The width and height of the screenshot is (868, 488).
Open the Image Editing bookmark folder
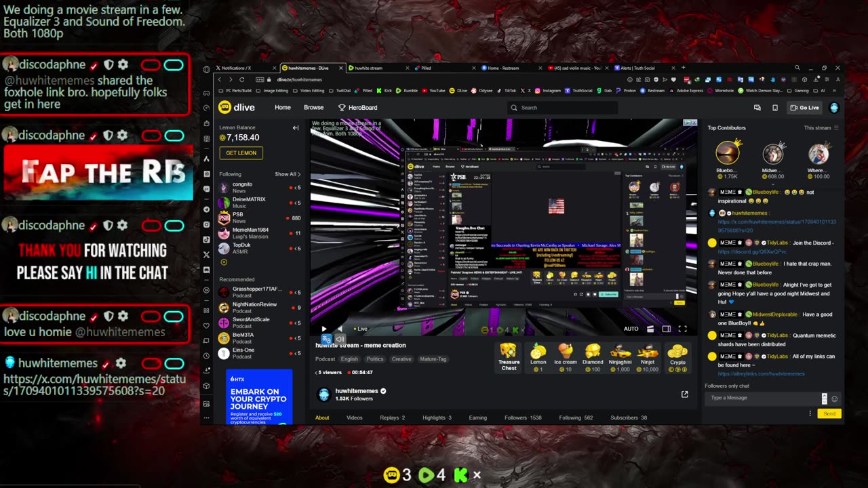(x=271, y=90)
